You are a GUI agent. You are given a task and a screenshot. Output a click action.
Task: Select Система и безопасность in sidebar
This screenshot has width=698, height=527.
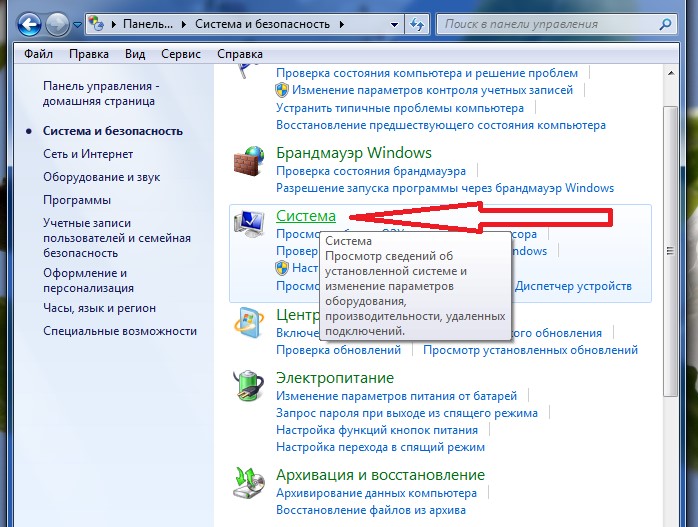coord(113,131)
